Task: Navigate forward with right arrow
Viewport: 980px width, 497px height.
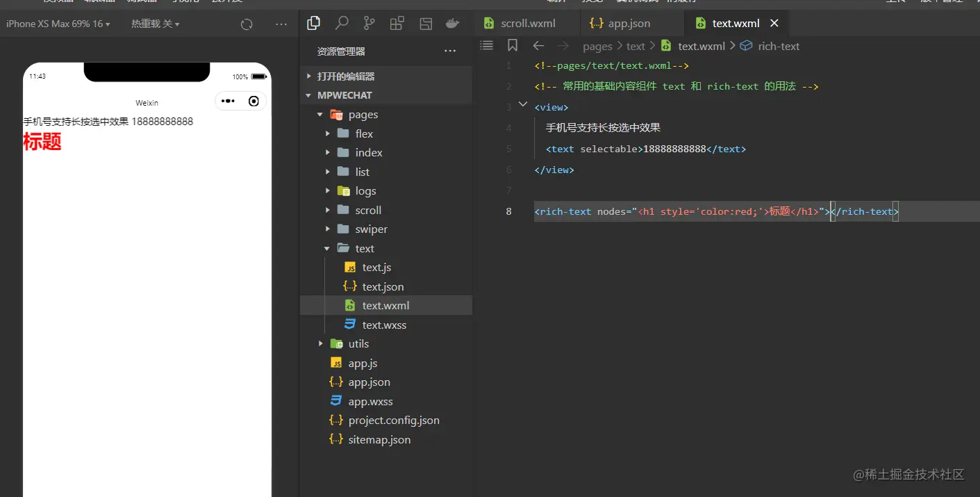Action: [x=563, y=46]
